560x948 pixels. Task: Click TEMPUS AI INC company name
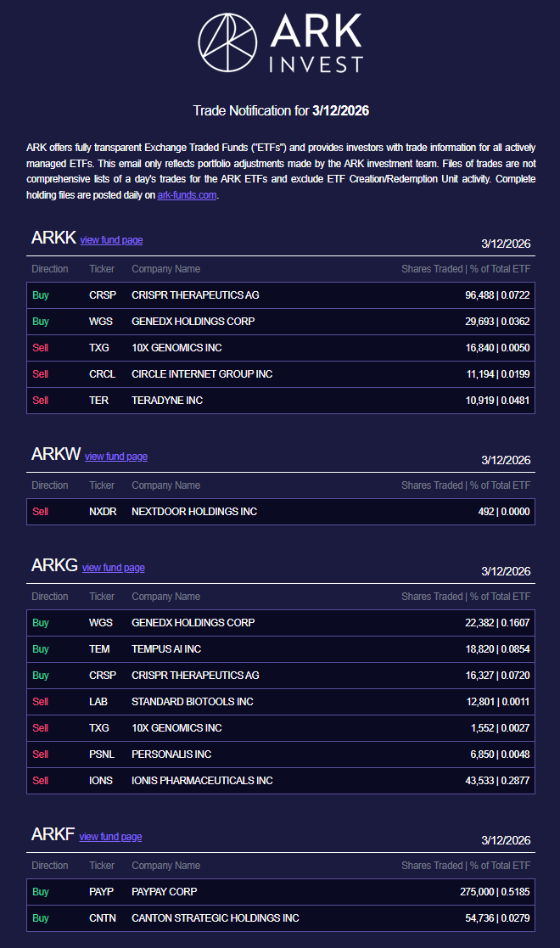click(166, 649)
